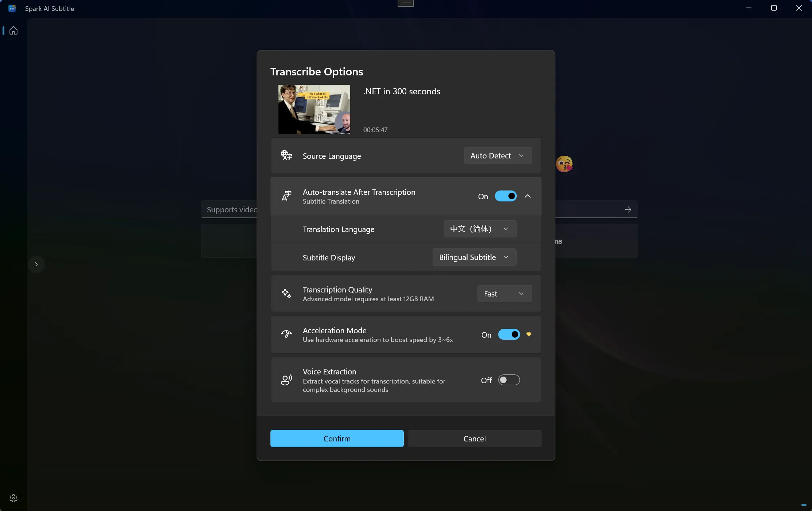812x511 pixels.
Task: Collapse the Auto-translate section chevron
Action: click(x=528, y=196)
